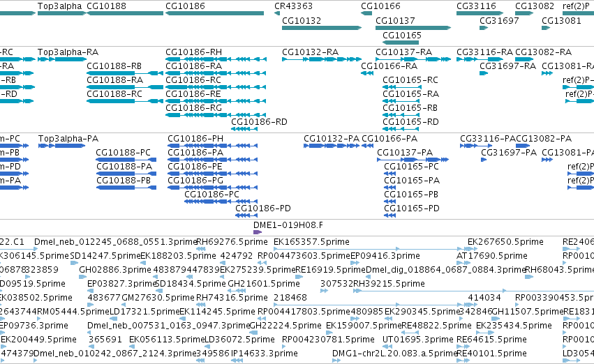
Task: Click transcript CG10186-RA
Action: click(193, 66)
